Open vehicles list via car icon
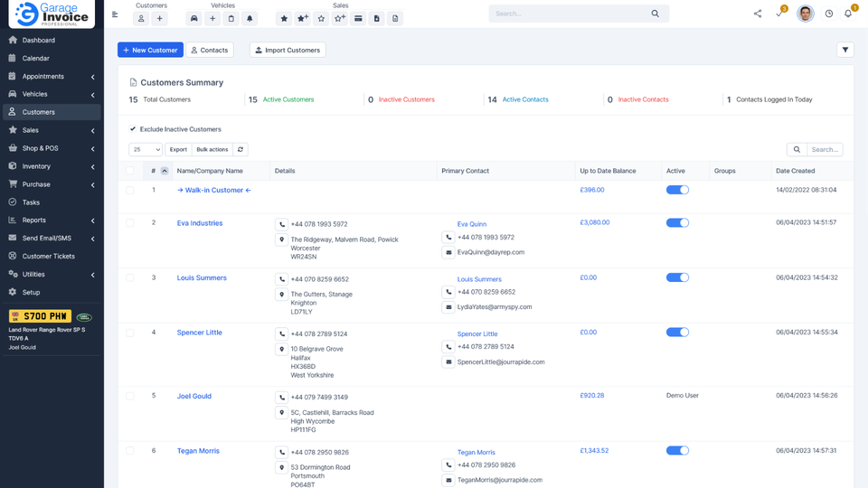This screenshot has width=868, height=488. click(x=193, y=18)
